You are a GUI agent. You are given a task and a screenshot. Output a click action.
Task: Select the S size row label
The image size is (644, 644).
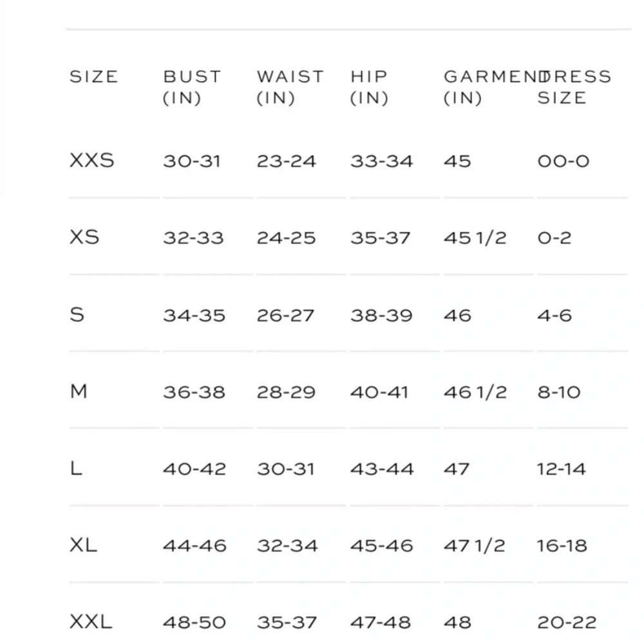tap(77, 315)
